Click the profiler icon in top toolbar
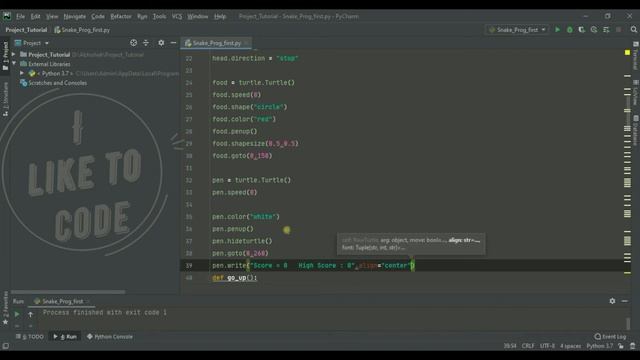Viewport: 640px width, 360px height. coord(594,30)
